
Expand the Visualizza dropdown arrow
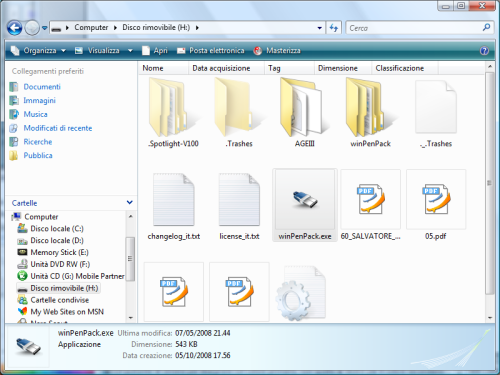130,51
